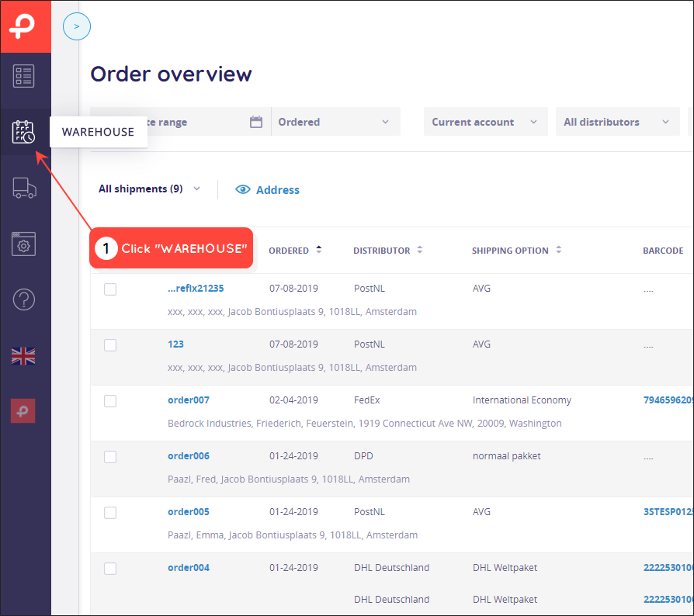The height and width of the screenshot is (616, 694).
Task: Expand the All shipments (9) filter
Action: pyautogui.click(x=149, y=189)
